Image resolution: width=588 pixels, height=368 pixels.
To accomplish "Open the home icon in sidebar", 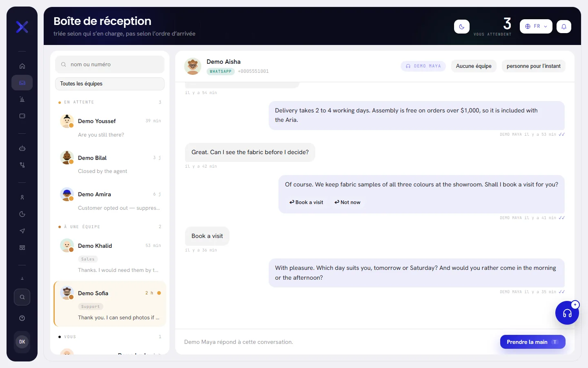I will (22, 66).
